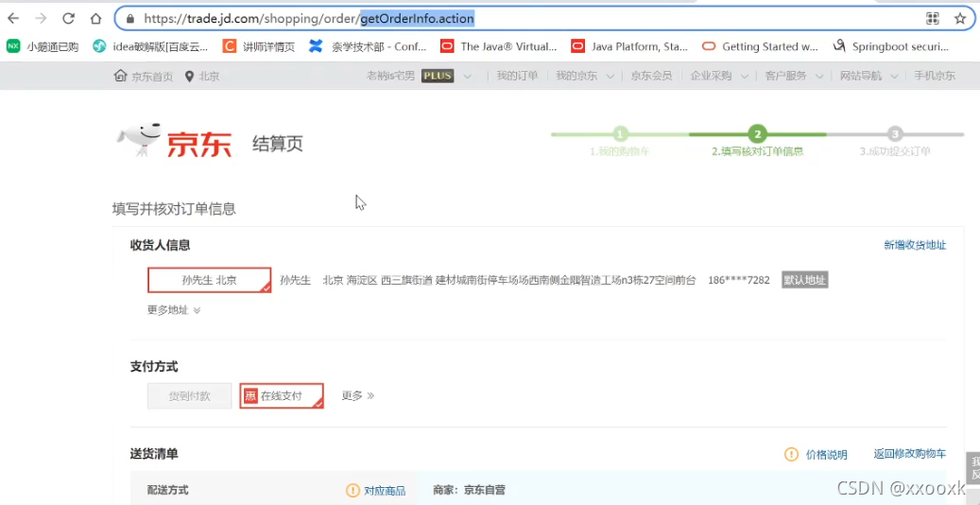Open The Java Virtual bookmark
This screenshot has height=505, width=980.
tap(498, 46)
